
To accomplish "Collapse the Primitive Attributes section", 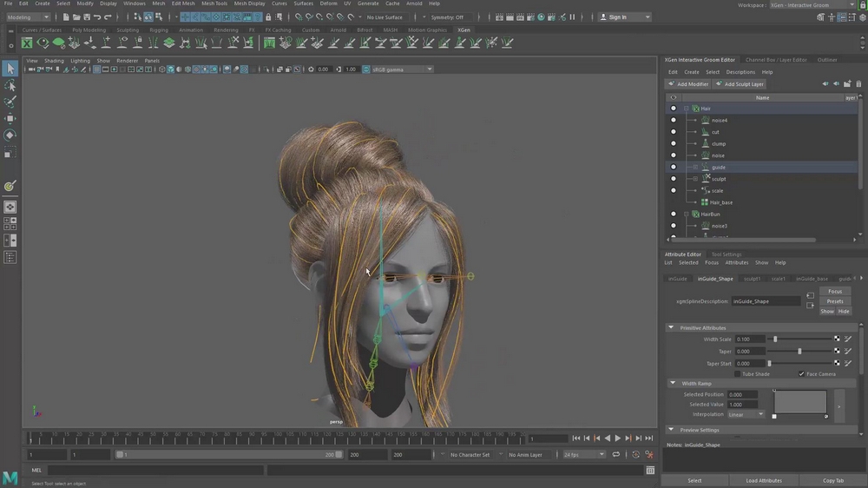I will [671, 327].
